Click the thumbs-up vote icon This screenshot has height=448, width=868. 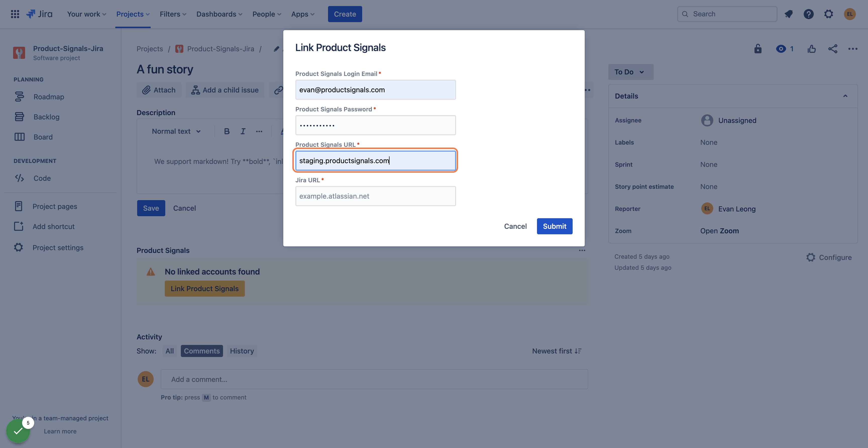[x=812, y=49]
